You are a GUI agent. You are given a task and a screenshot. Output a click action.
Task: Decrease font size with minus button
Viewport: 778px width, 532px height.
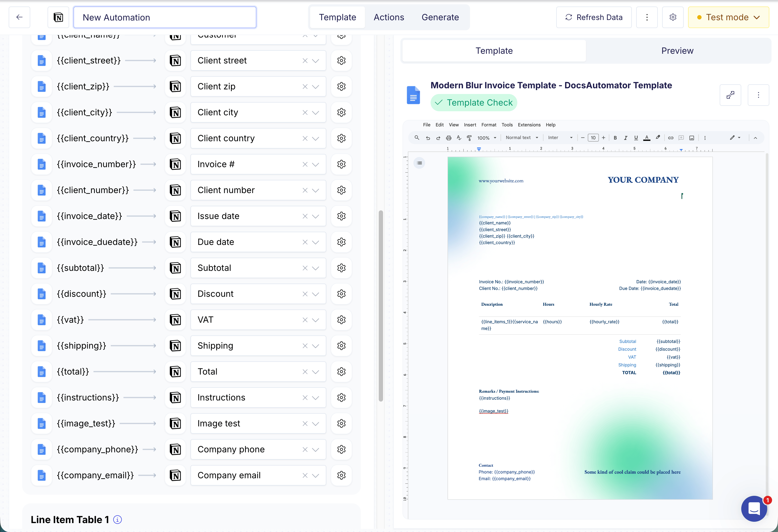[x=582, y=138]
